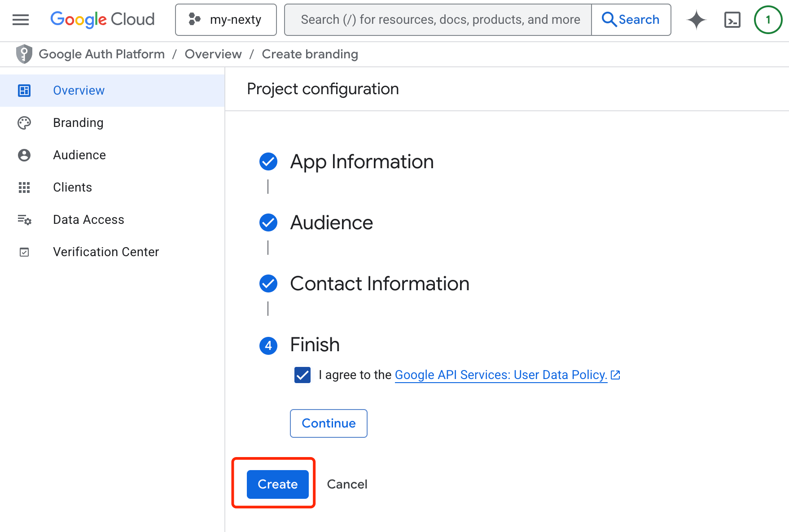Click the Branding palette icon
Image resolution: width=789 pixels, height=532 pixels.
click(24, 123)
